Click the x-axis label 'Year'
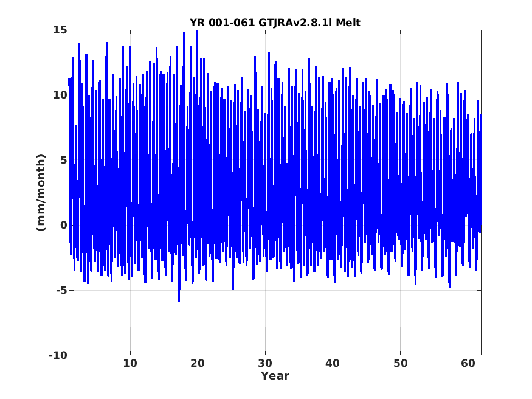532x399 pixels. pyautogui.click(x=275, y=376)
